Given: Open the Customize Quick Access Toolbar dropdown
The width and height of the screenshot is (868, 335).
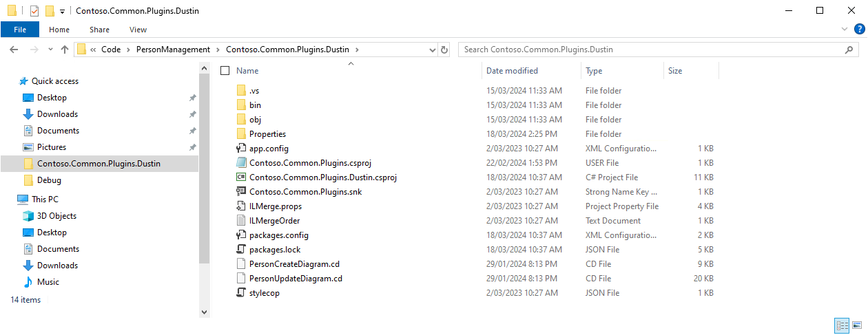Looking at the screenshot, I should pos(62,11).
